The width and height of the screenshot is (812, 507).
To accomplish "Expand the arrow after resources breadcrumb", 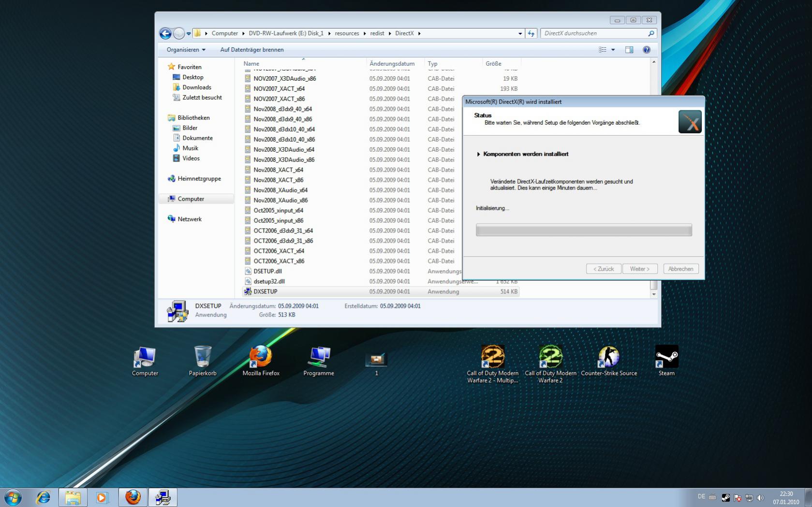I will point(365,33).
